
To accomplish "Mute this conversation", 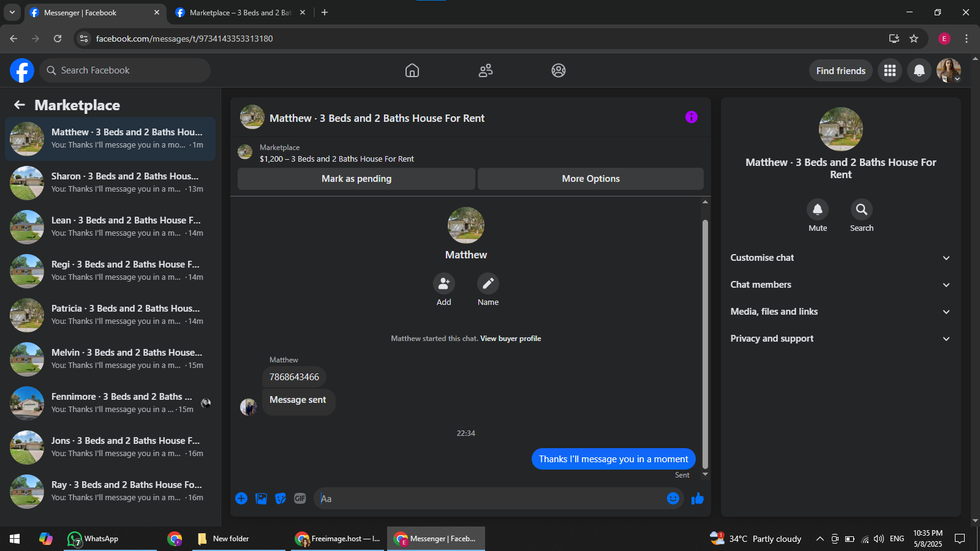I will pos(818,209).
